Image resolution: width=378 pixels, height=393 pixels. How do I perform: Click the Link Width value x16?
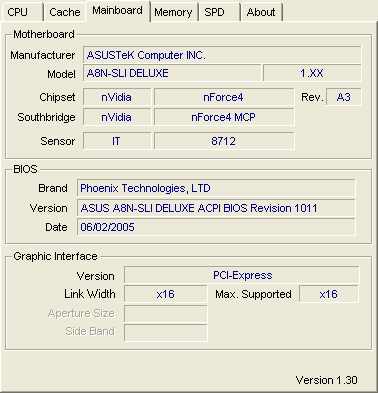tap(166, 294)
